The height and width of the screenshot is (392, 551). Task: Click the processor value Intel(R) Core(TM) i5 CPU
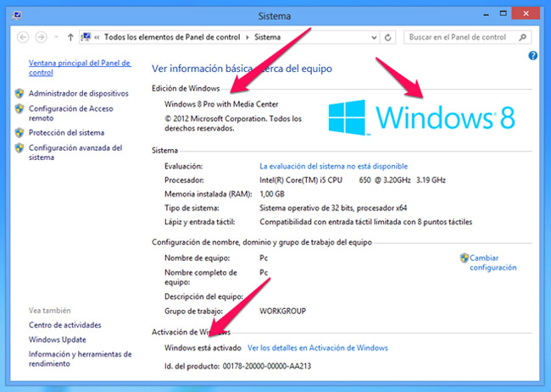301,180
